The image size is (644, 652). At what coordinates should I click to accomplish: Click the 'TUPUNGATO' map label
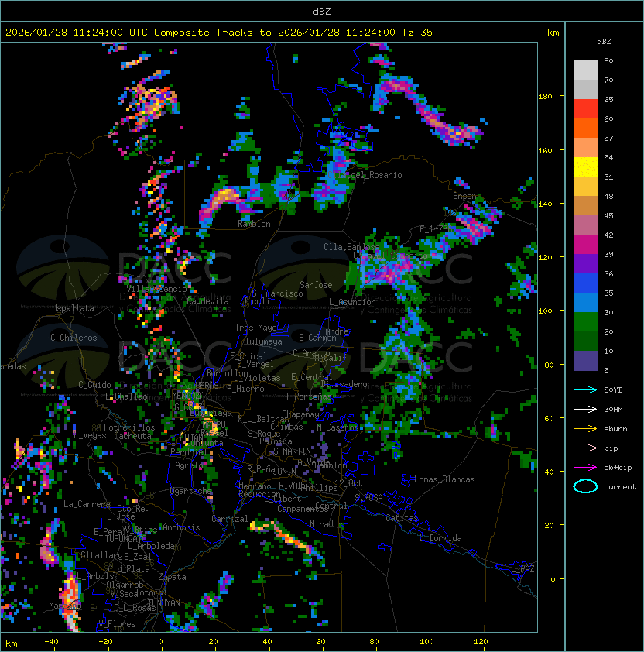[x=125, y=539]
